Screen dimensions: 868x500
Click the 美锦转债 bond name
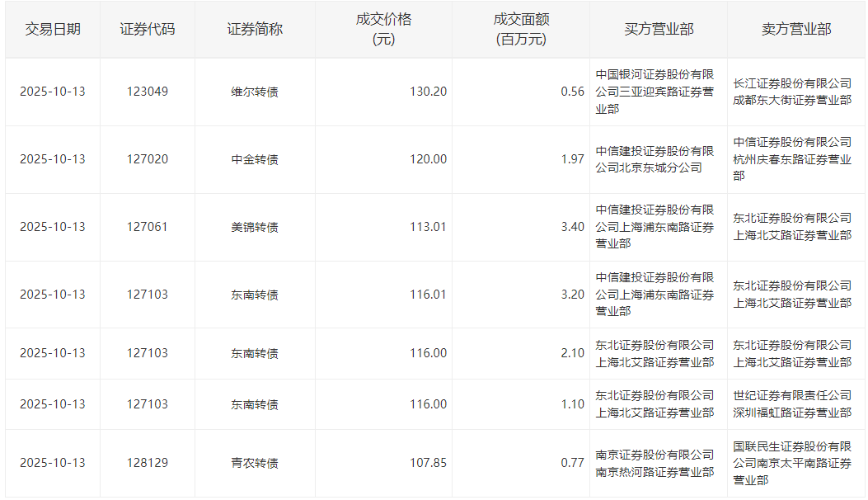point(255,227)
